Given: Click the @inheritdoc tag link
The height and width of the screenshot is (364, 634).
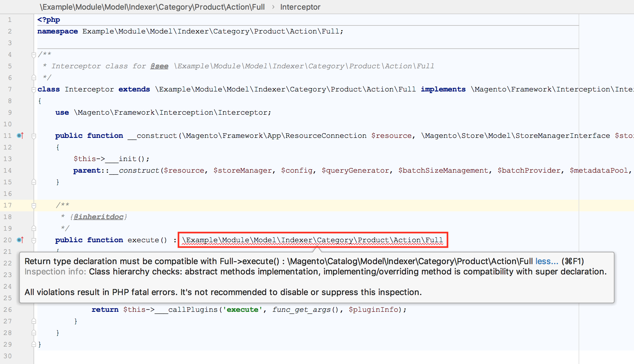Looking at the screenshot, I should pyautogui.click(x=98, y=217).
